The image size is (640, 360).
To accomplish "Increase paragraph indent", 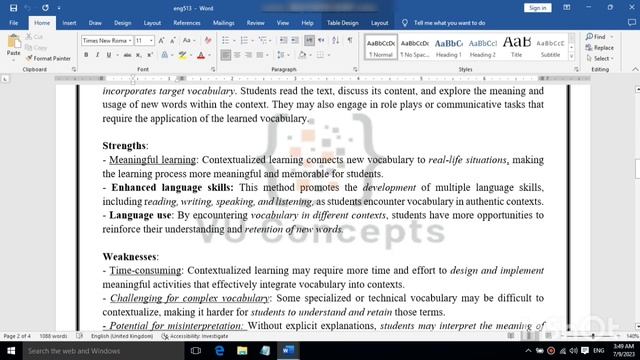I will [x=295, y=40].
